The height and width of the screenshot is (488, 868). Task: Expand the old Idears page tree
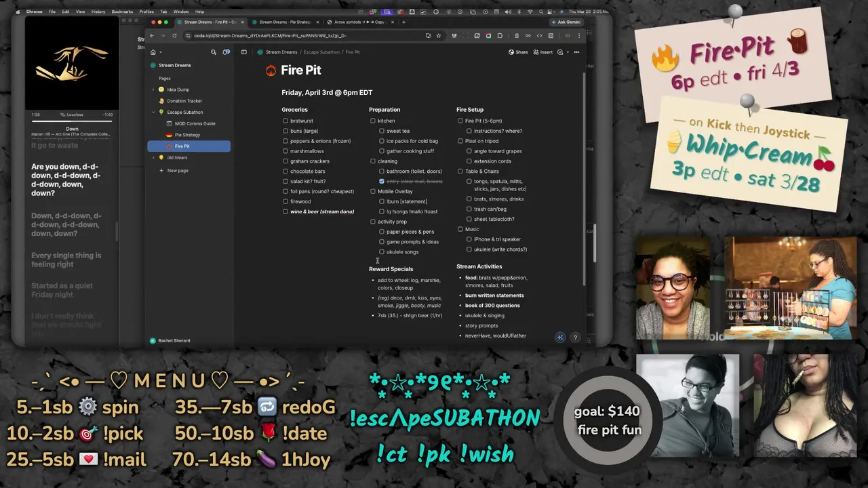(x=153, y=157)
